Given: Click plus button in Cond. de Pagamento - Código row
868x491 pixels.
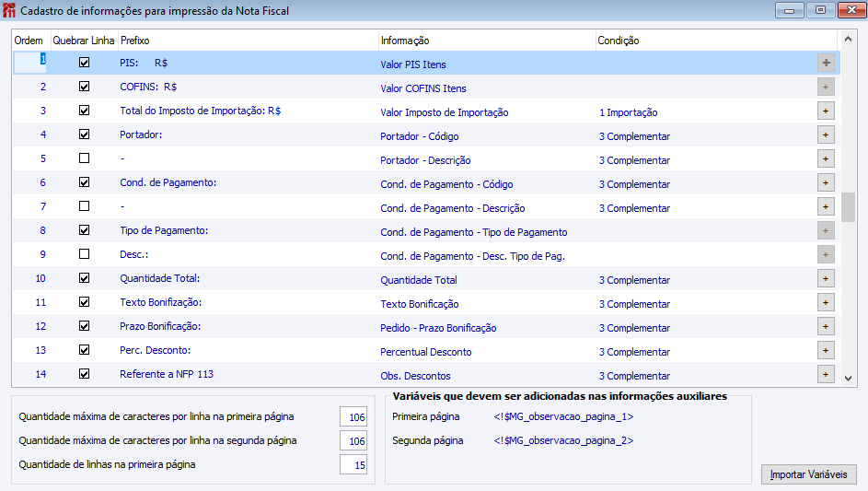Looking at the screenshot, I should point(826,183).
